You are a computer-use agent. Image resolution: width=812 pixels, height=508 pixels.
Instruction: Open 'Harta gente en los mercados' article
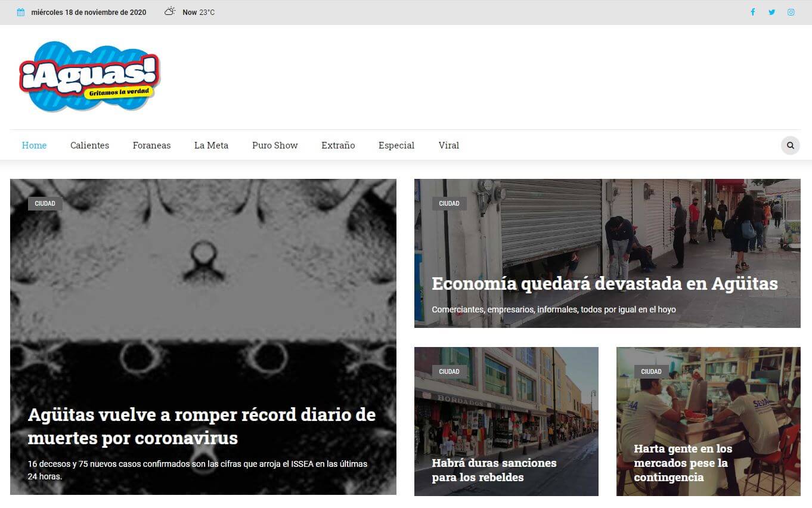pos(683,463)
